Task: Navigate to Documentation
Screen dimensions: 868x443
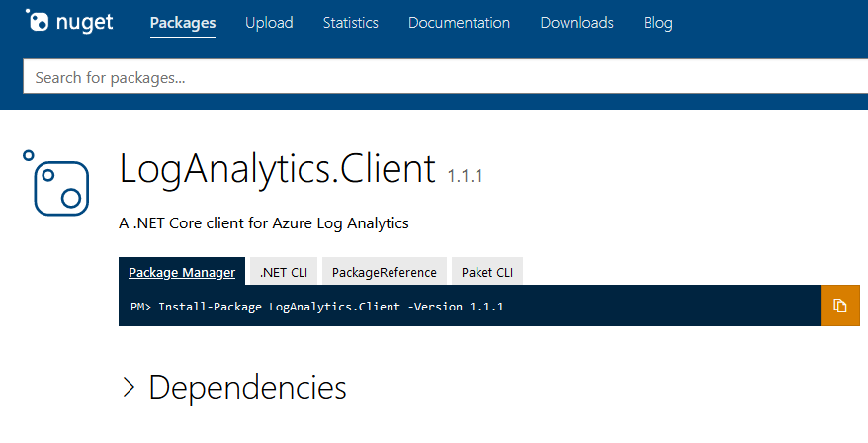Action: [x=459, y=23]
